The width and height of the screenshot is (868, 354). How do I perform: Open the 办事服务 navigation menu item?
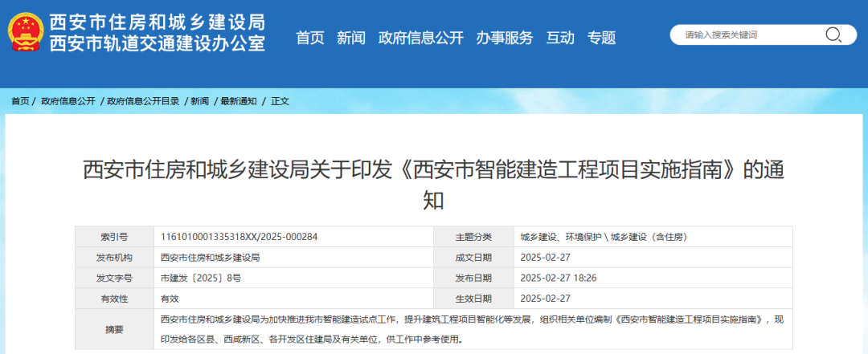click(504, 38)
